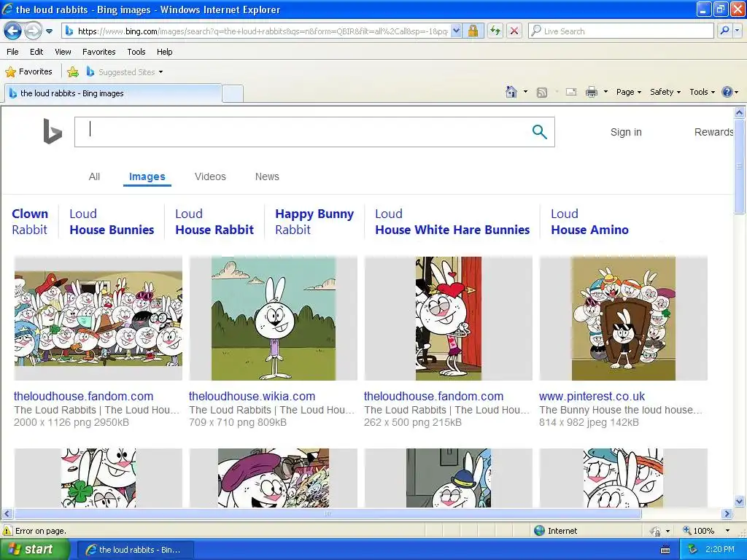Click the theloudhouse.wikia.com source link
Image resolution: width=747 pixels, height=560 pixels.
click(252, 396)
